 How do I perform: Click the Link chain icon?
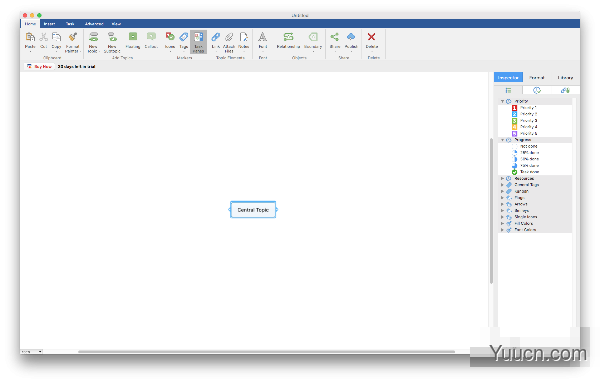coord(215,37)
